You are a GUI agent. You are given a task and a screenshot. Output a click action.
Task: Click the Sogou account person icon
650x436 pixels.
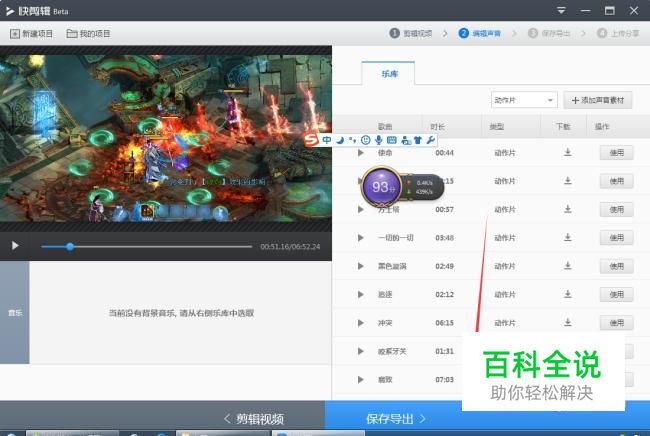(406, 140)
